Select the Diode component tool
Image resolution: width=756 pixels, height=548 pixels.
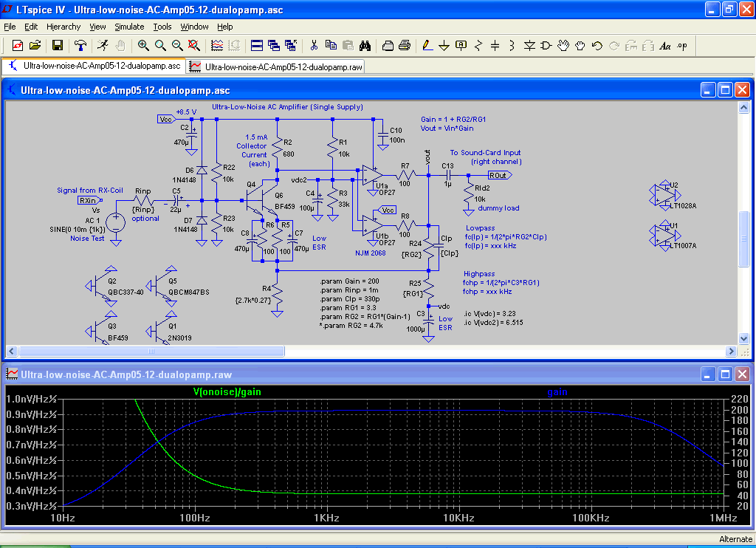529,46
